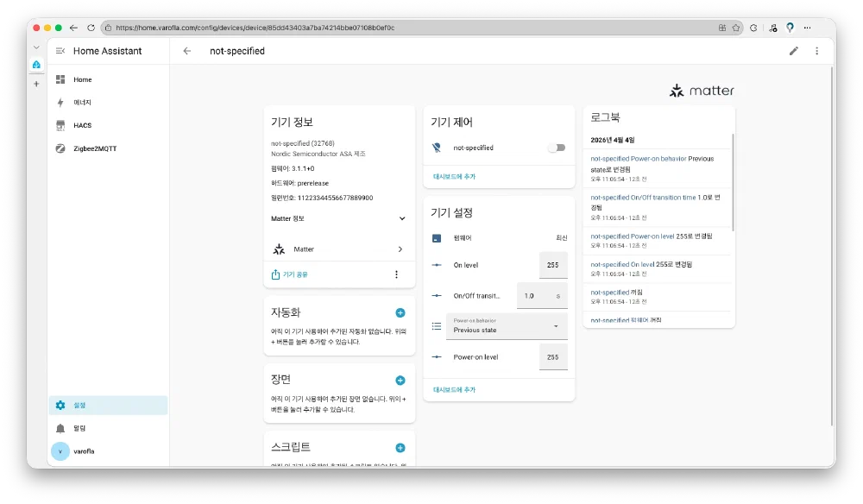
Task: Open the Matter integration chevron row
Action: pyautogui.click(x=339, y=249)
